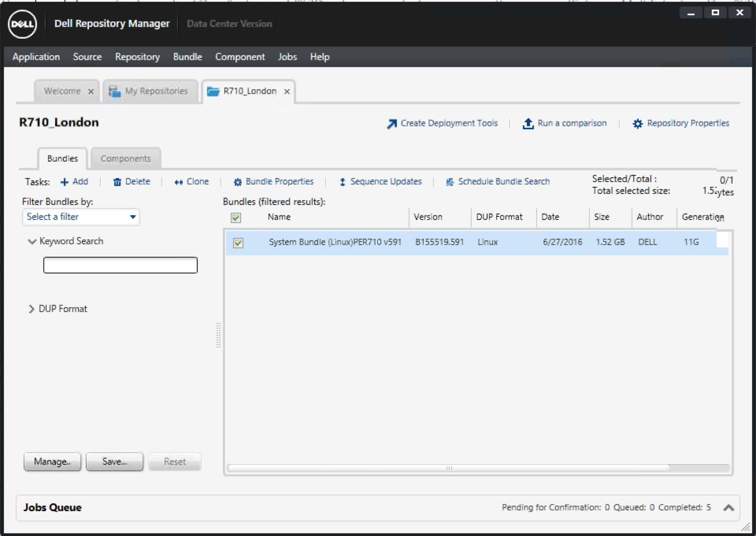This screenshot has height=536, width=756.
Task: Delete the selected bundle
Action: click(131, 181)
